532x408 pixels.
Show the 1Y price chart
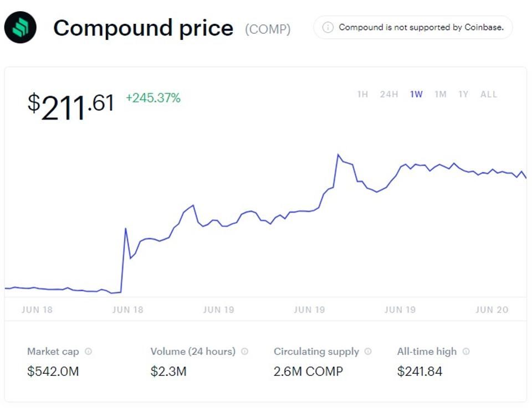pyautogui.click(x=463, y=95)
